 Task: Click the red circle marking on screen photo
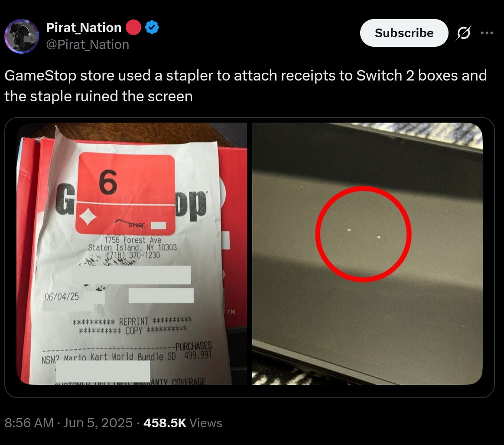click(363, 234)
